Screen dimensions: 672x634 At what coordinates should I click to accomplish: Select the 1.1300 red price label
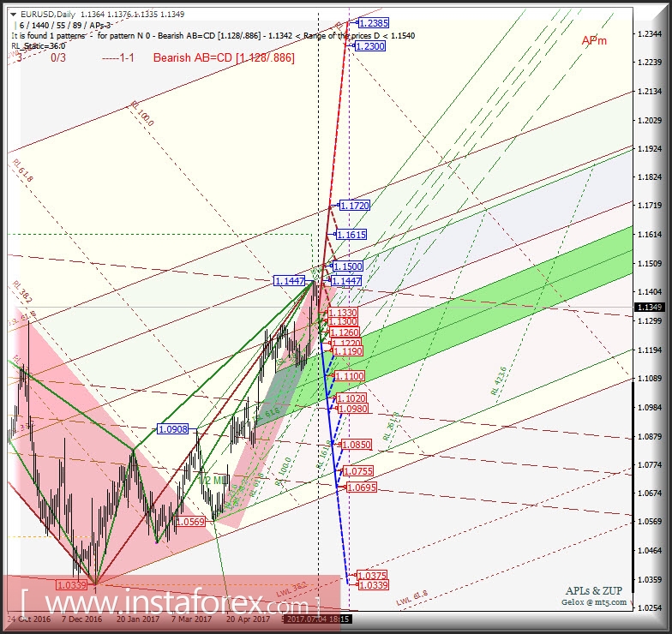coord(343,322)
